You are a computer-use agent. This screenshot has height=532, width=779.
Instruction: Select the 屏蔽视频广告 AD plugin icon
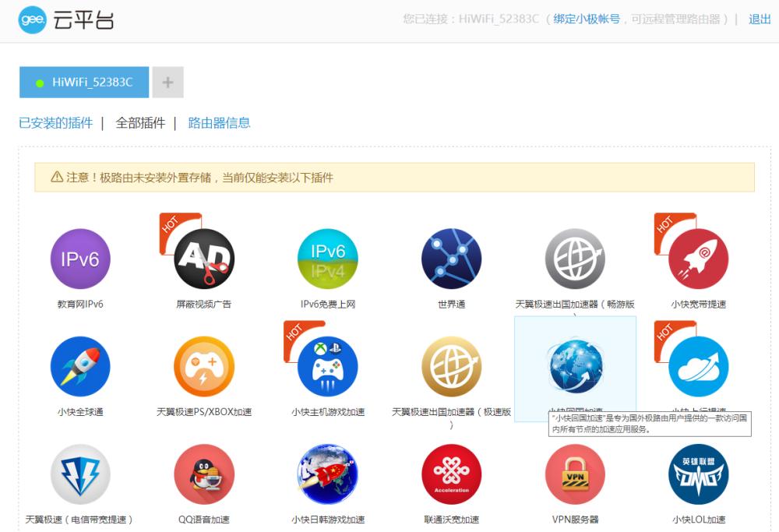coord(204,259)
